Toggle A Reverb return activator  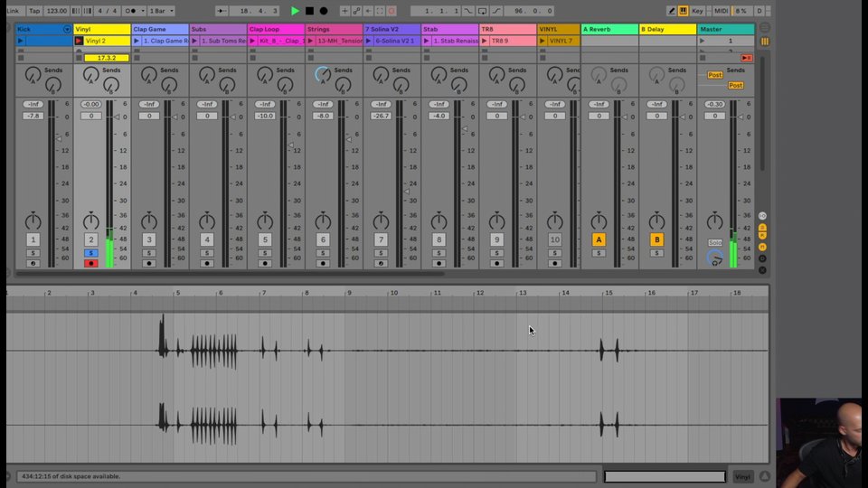pyautogui.click(x=599, y=239)
